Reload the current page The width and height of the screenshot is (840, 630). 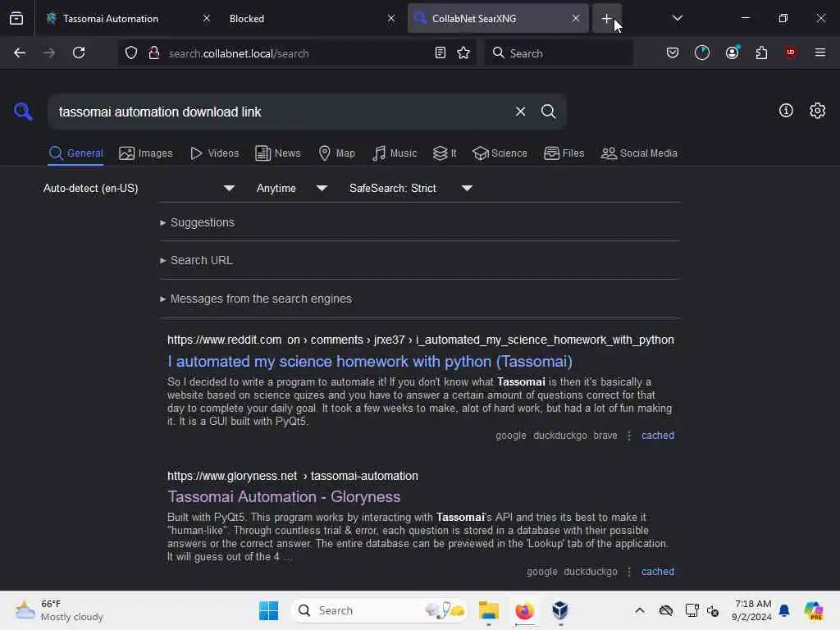79,53
